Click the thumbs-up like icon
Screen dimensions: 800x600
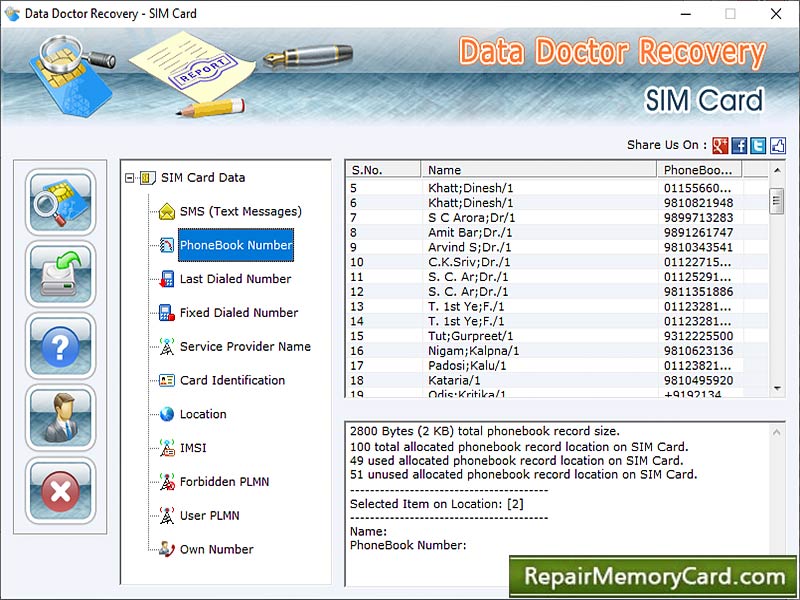[x=778, y=145]
